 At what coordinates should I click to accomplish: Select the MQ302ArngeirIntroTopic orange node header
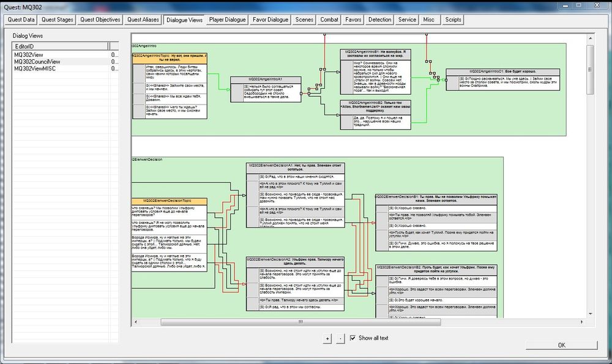[x=170, y=58]
